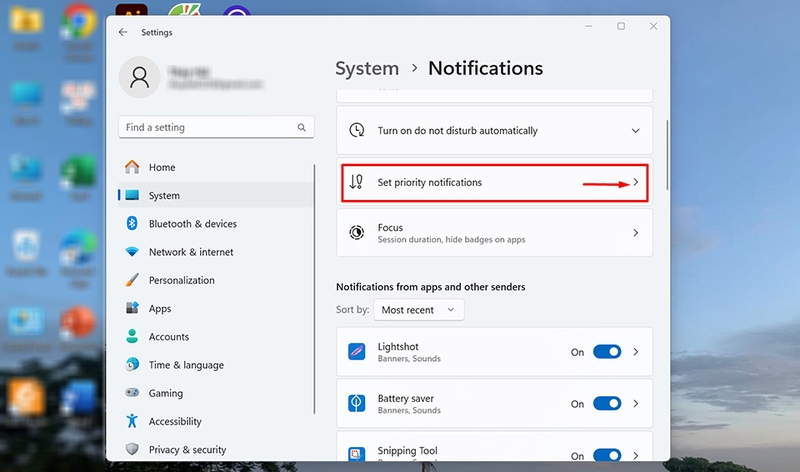
Task: Click the search magnifier icon
Action: [302, 127]
